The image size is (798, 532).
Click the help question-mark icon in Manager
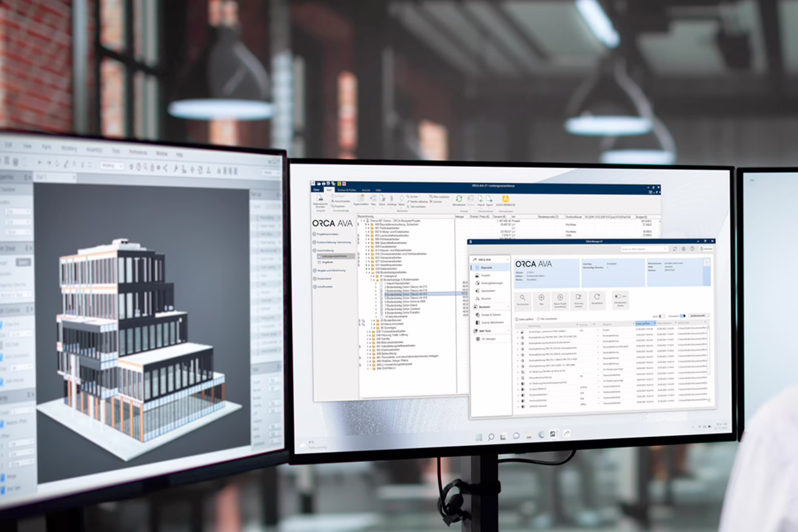click(x=692, y=248)
